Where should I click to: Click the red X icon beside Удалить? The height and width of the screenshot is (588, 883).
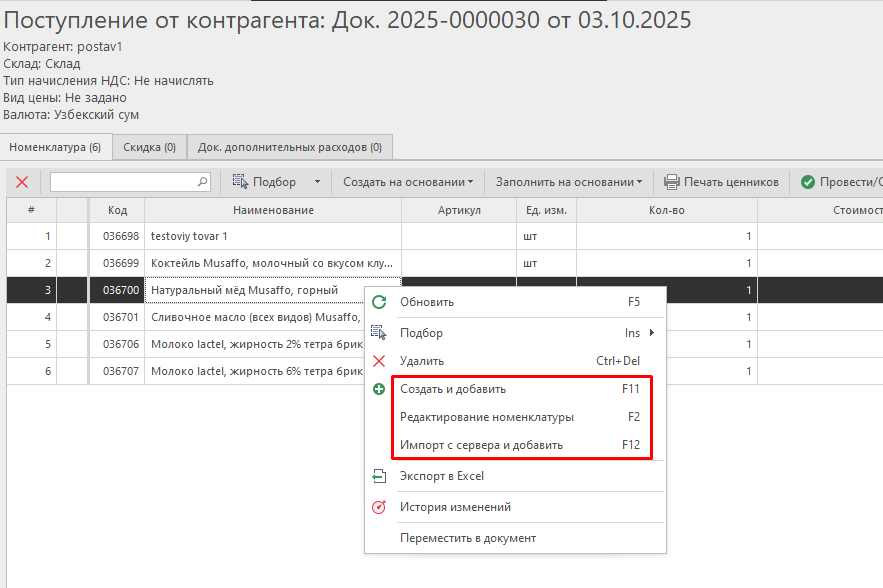tap(379, 361)
